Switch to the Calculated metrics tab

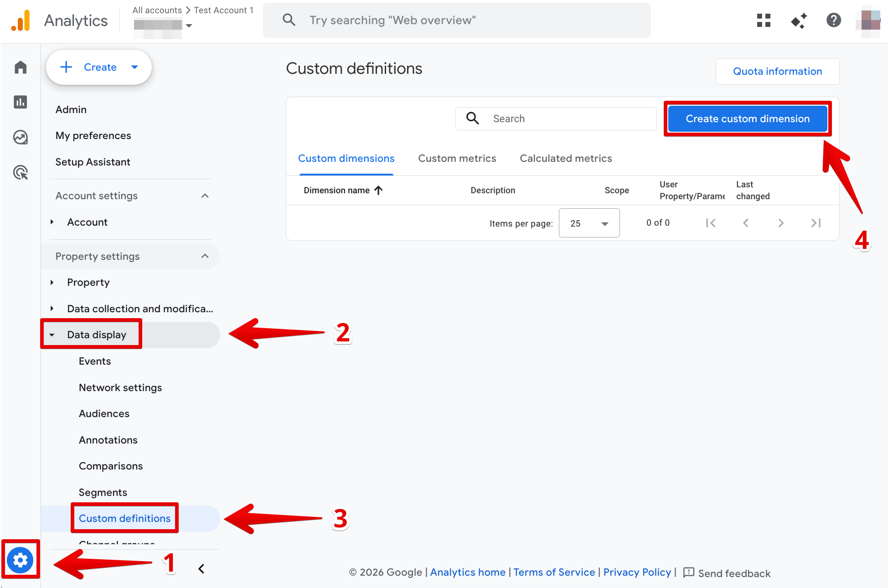tap(566, 158)
